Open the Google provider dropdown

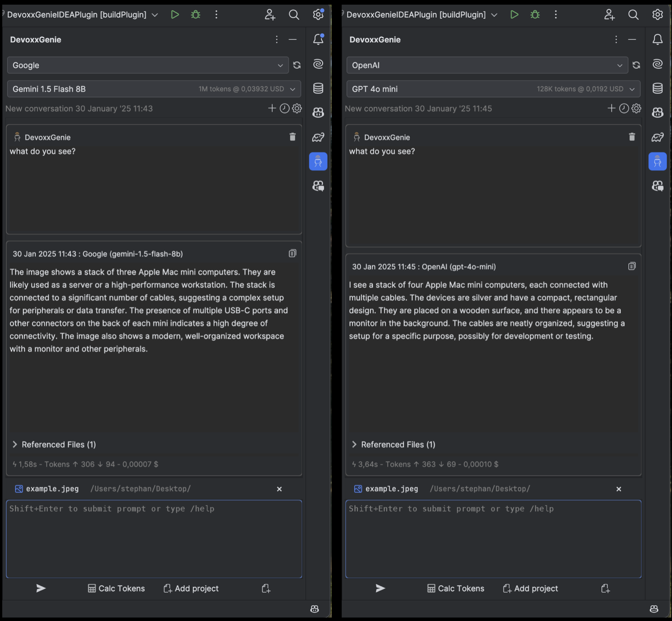coord(147,65)
